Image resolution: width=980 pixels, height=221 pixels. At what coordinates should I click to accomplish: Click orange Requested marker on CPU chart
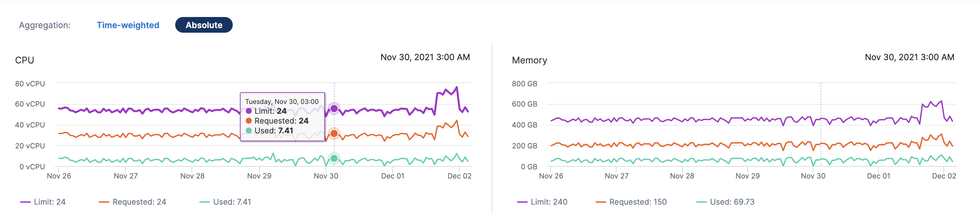coord(334,133)
